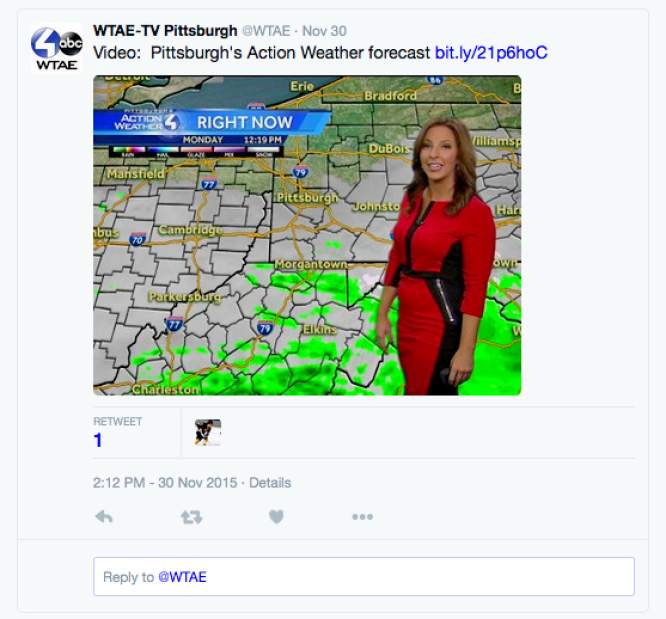666x619 pixels.
Task: Click the Reply to @WTAE field
Action: point(364,577)
